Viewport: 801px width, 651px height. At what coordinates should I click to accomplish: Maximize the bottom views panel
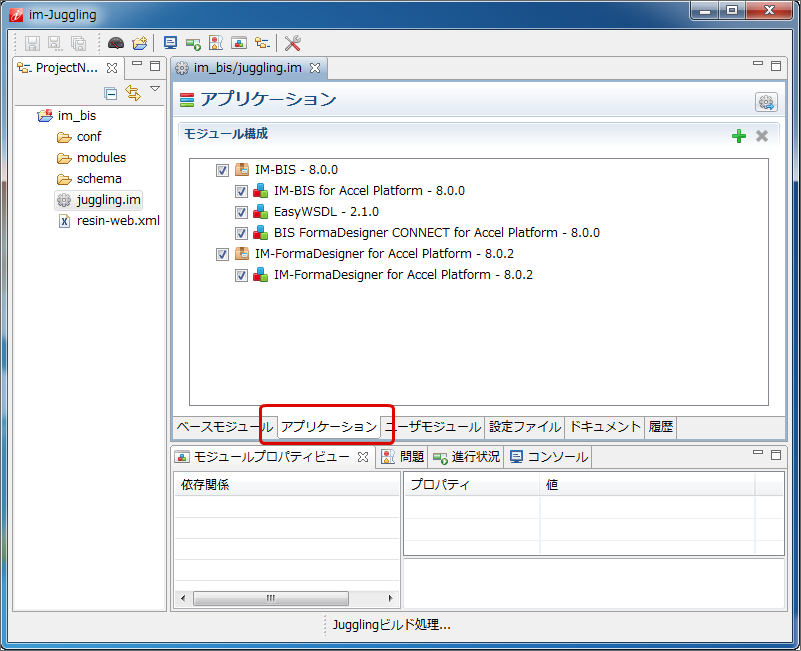tap(776, 454)
